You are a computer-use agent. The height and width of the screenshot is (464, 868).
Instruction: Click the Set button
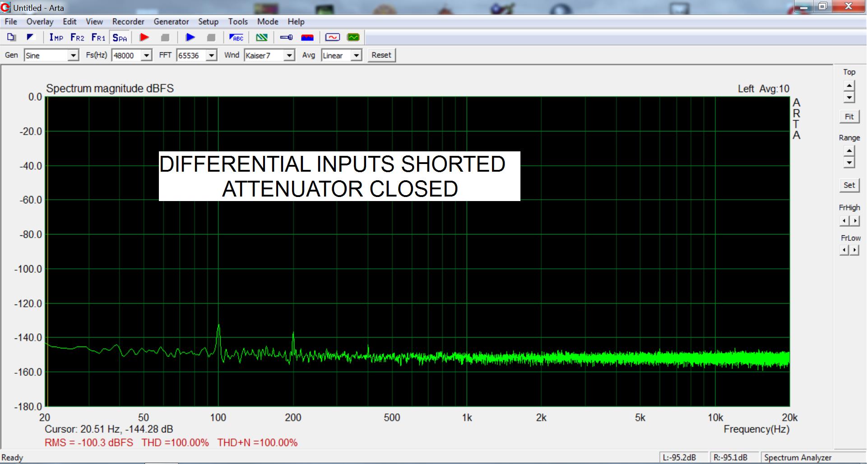[x=849, y=185]
